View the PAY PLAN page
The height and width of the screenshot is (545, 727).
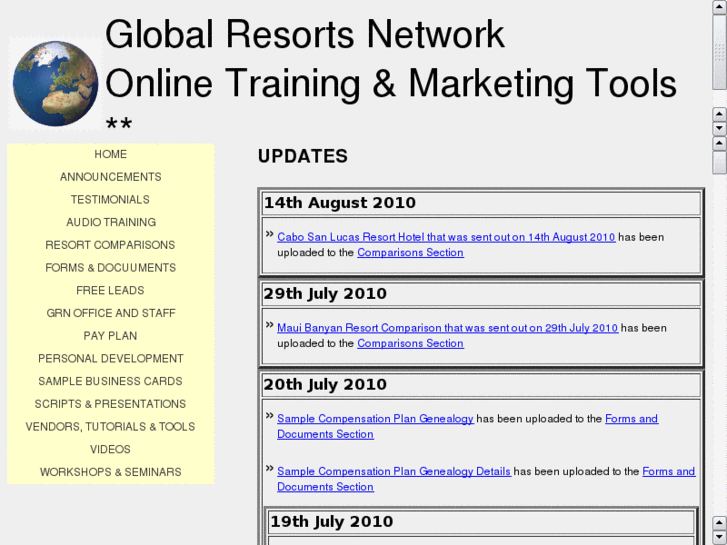coord(110,336)
